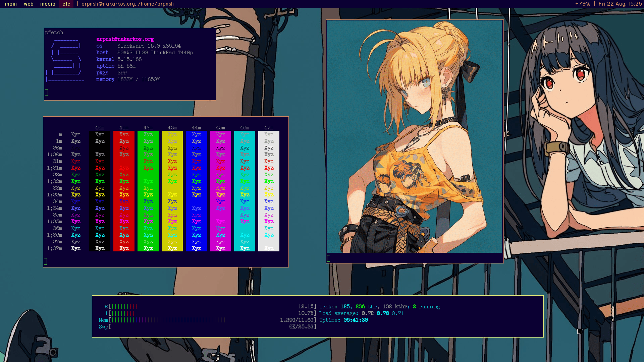Click the 12.1% CPU value in htop

306,307
